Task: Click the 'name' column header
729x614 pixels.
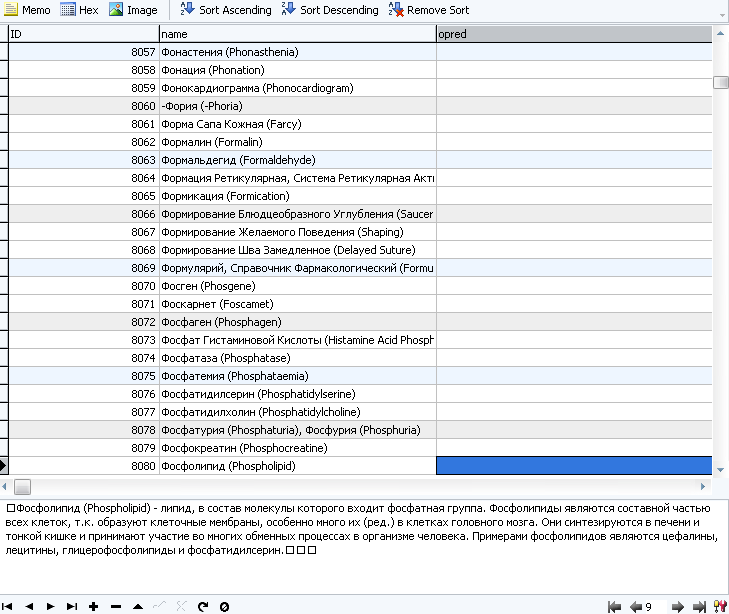Action: 297,34
